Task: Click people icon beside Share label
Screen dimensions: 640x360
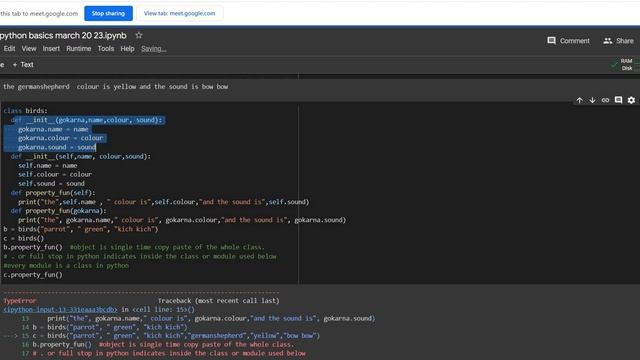Action: pyautogui.click(x=608, y=40)
